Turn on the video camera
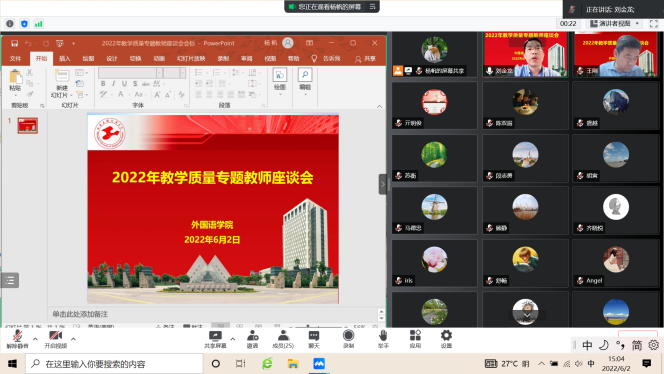Viewport: 664px width, 374px height. (x=55, y=339)
